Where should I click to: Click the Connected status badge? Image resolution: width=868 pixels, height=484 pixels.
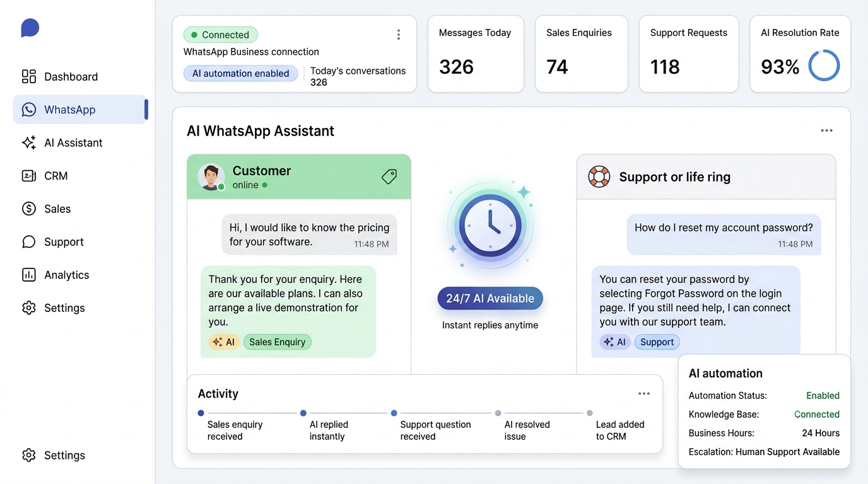(x=221, y=35)
